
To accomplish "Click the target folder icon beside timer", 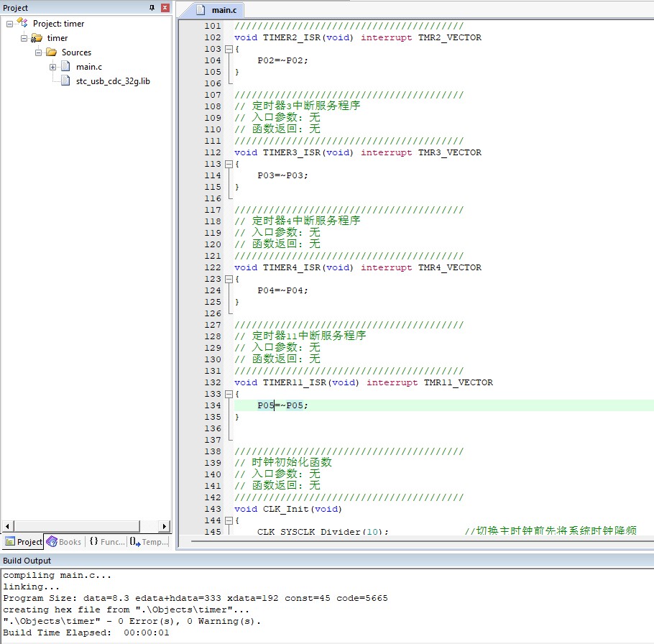I will [x=37, y=38].
